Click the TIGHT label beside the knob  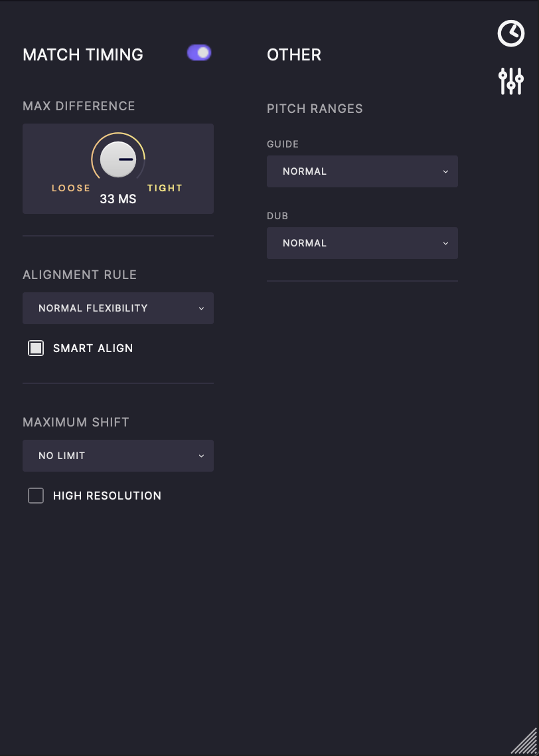point(165,188)
